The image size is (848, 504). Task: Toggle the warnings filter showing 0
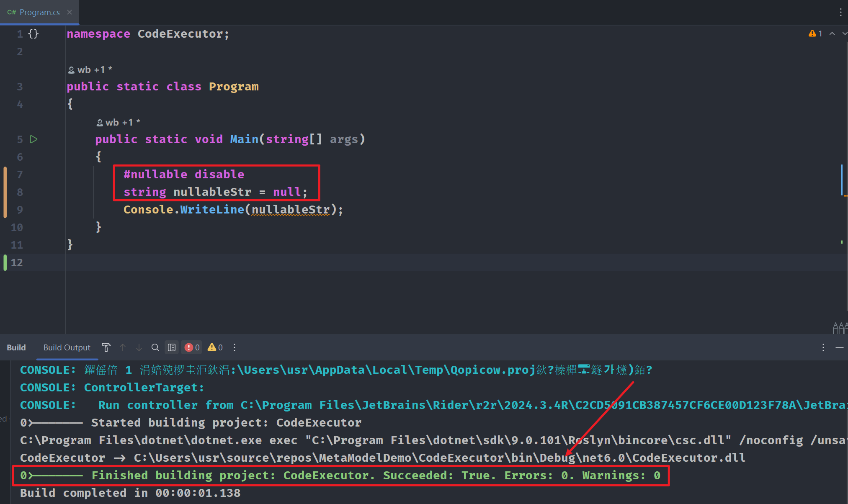pos(215,347)
